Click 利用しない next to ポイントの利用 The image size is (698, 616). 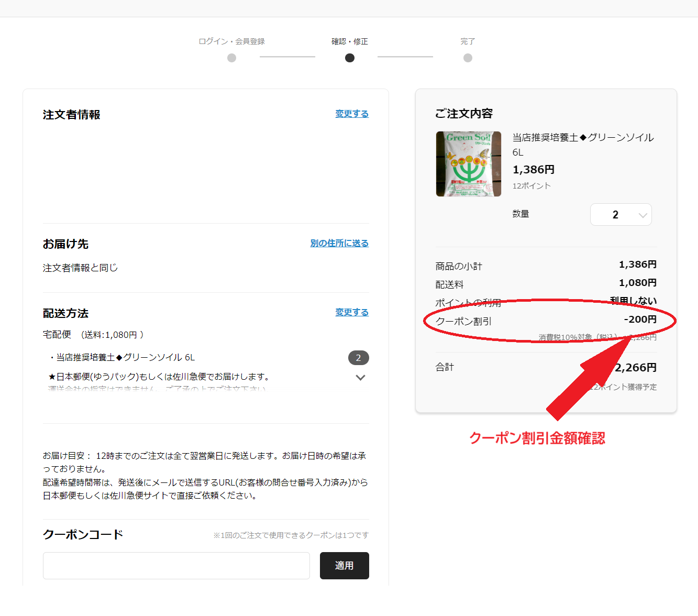(x=633, y=301)
